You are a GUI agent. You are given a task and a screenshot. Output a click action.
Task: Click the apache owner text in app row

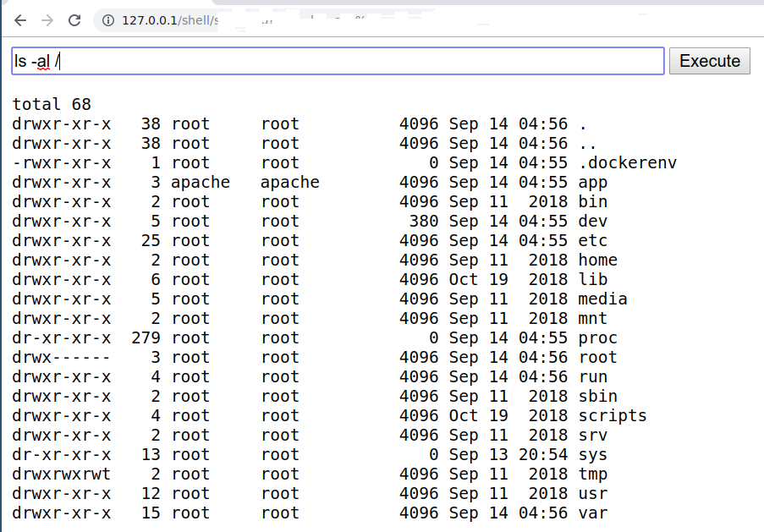pyautogui.click(x=201, y=183)
